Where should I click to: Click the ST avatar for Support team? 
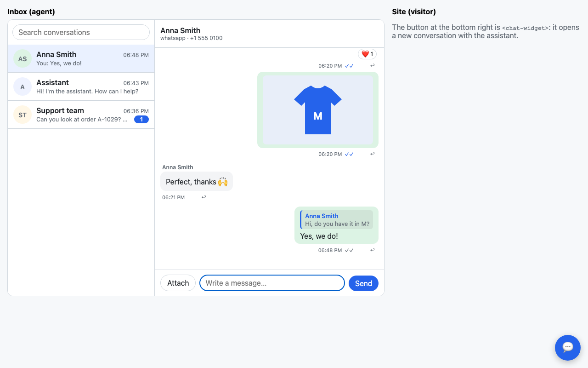coord(23,115)
